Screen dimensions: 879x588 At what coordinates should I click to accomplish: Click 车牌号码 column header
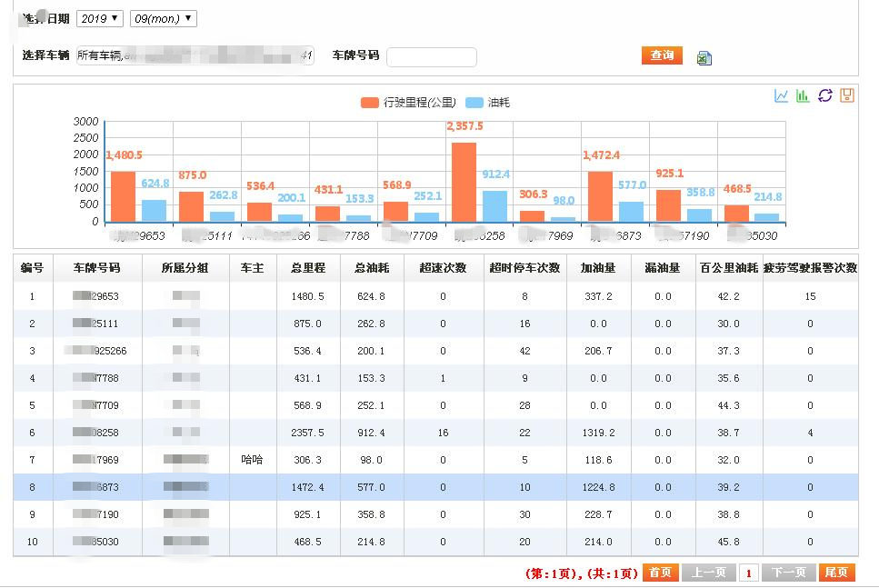97,268
